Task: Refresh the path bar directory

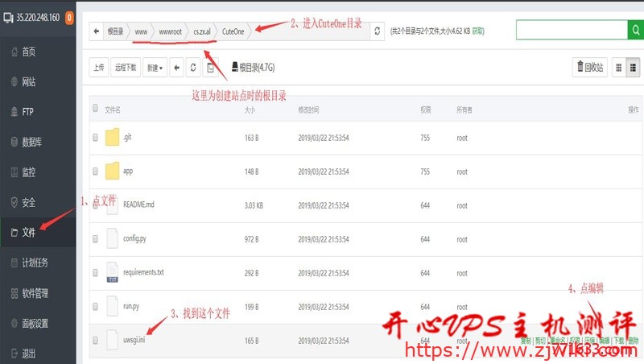Action: point(378,31)
